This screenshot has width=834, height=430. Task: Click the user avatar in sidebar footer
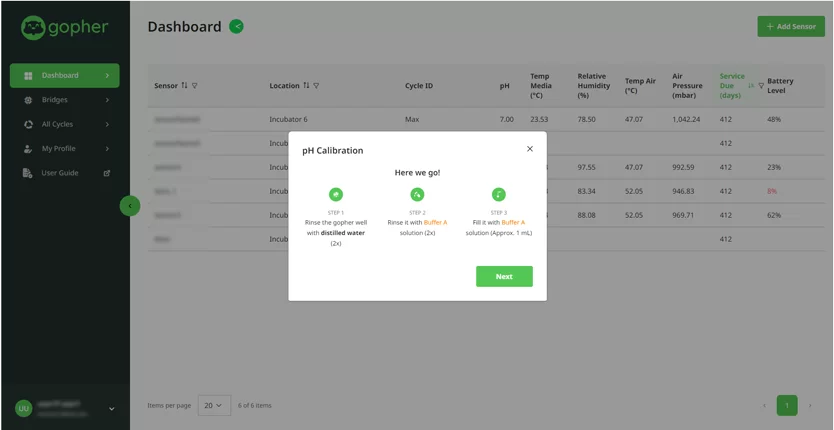point(23,408)
